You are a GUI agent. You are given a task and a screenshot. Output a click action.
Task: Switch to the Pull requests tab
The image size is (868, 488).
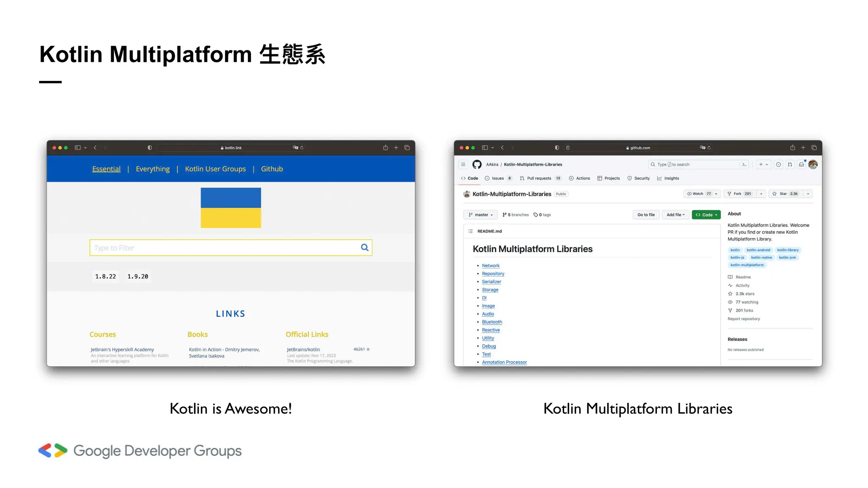[540, 178]
